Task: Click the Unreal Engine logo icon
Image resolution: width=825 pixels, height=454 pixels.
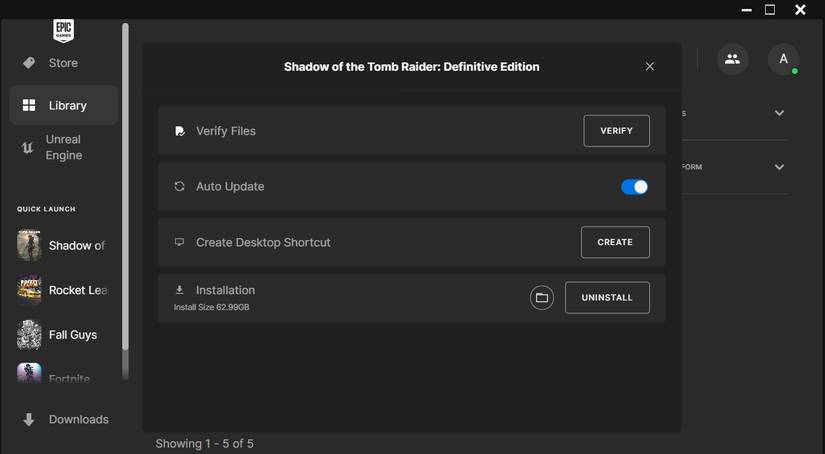Action: click(28, 148)
